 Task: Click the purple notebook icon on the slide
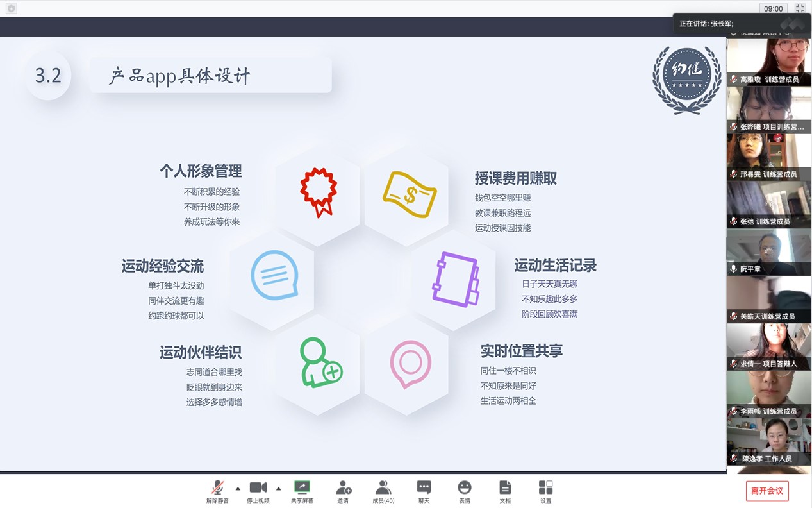[456, 279]
